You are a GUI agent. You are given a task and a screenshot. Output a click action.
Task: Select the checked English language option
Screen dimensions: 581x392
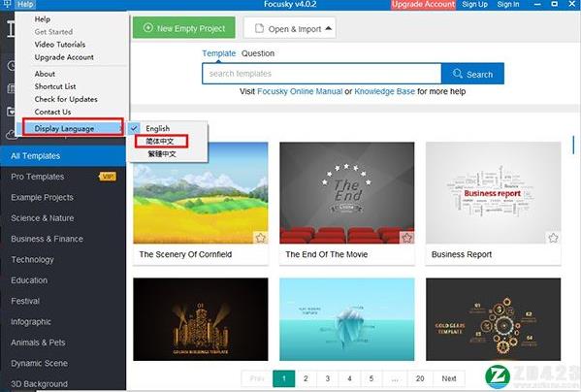tap(157, 128)
